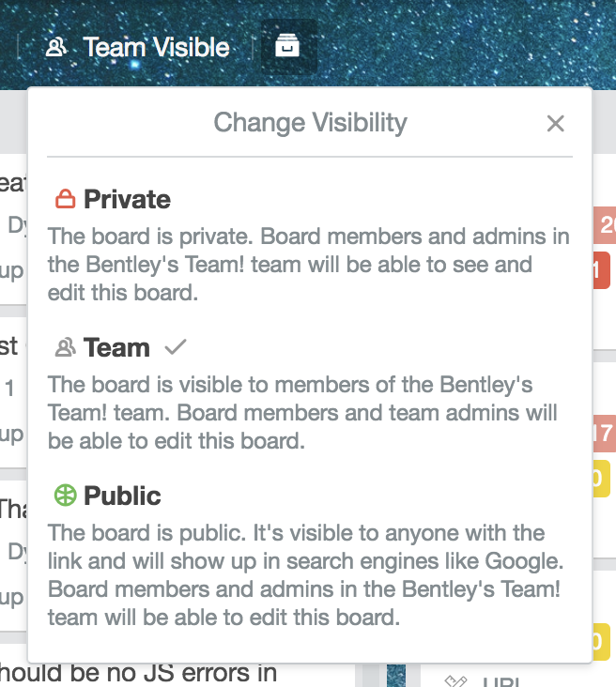616x687 pixels.
Task: Select the Private visibility option
Action: (x=310, y=245)
